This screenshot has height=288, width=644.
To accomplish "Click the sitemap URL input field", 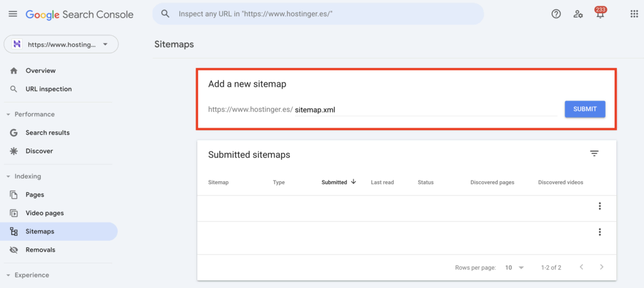I will [425, 109].
